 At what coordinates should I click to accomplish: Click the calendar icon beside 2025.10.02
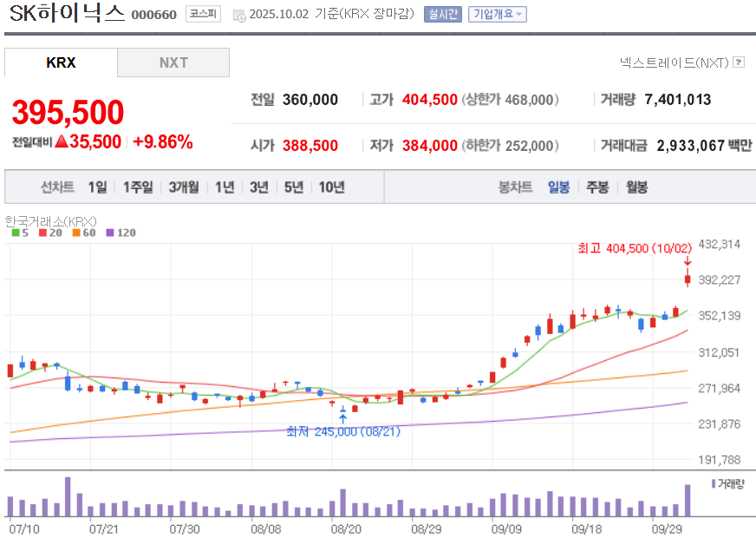[239, 15]
